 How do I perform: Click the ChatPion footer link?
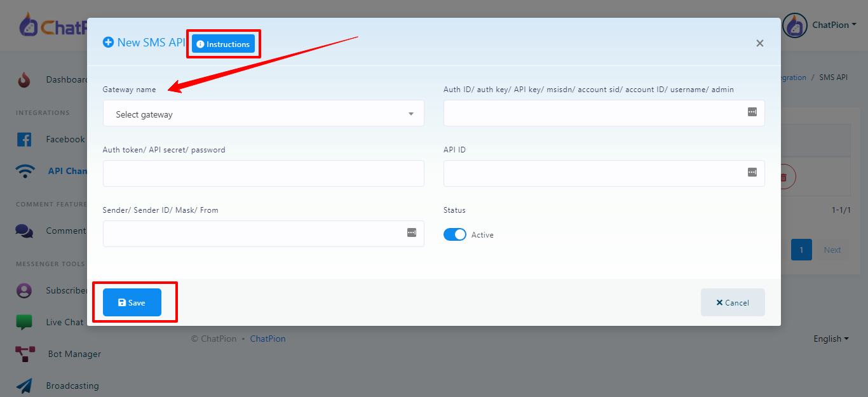(268, 339)
